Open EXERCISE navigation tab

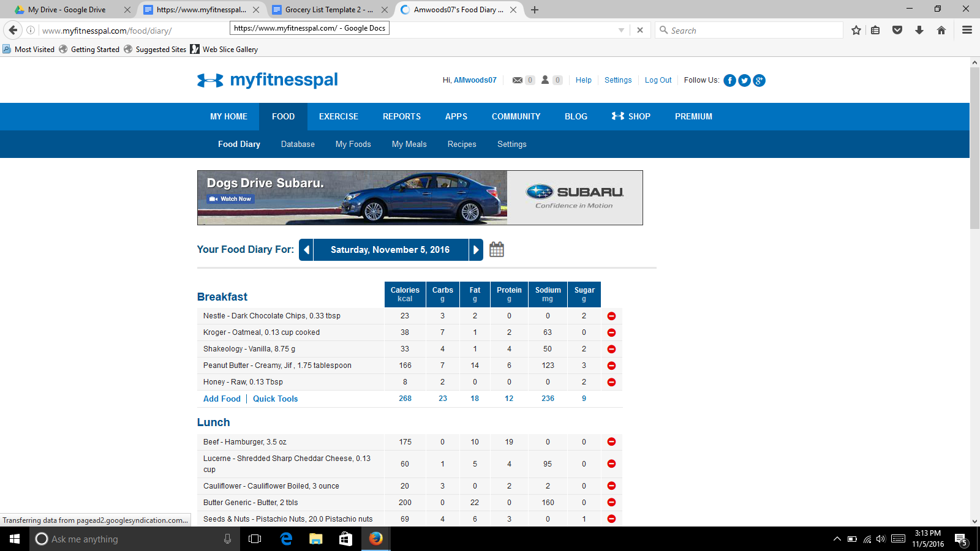click(338, 116)
